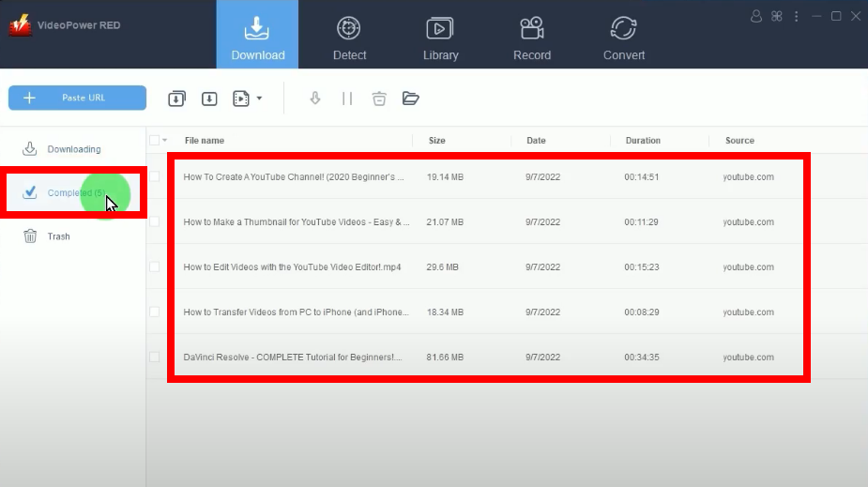Sort by the Size column header
868x487 pixels.
pos(436,141)
